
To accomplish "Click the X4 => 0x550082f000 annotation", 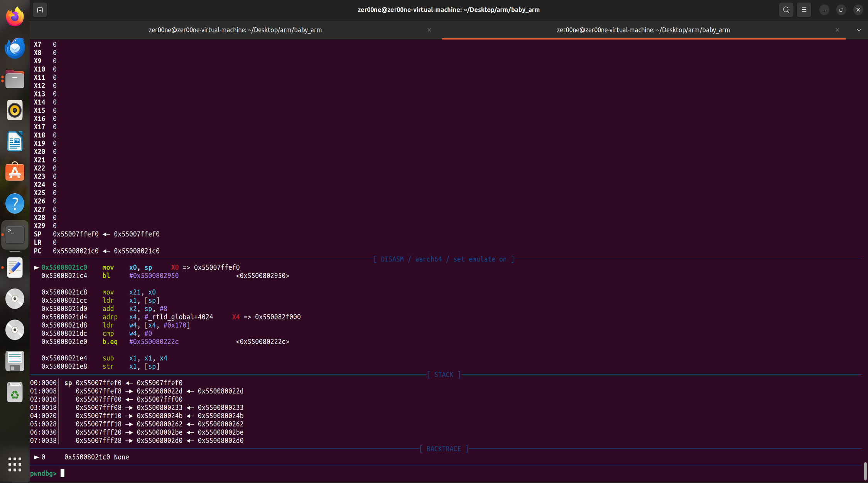I will click(x=266, y=317).
